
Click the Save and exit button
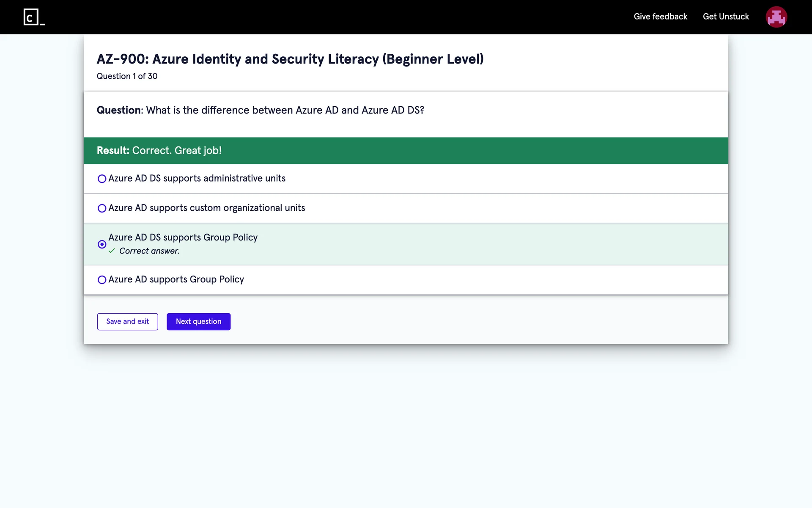point(127,322)
